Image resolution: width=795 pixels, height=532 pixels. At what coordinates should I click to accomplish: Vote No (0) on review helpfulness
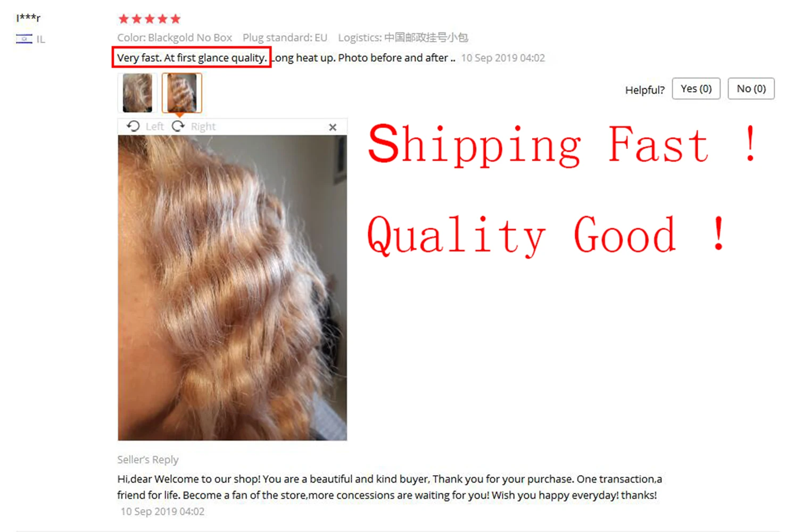[751, 89]
